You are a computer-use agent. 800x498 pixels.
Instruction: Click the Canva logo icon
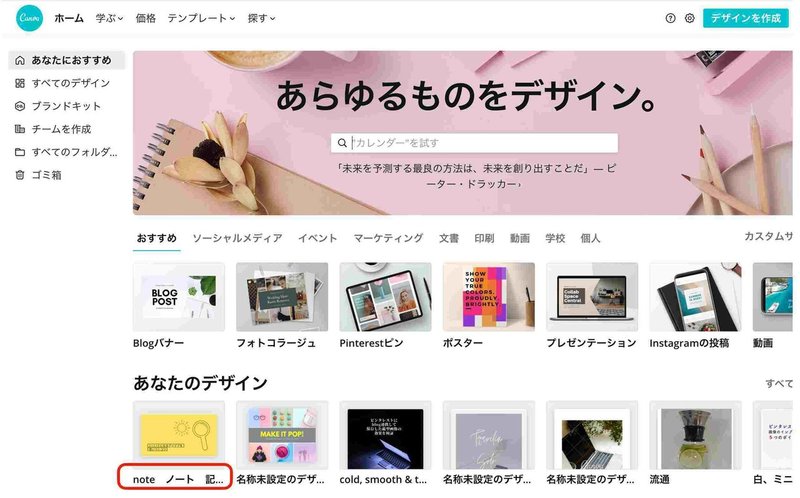pyautogui.click(x=29, y=18)
